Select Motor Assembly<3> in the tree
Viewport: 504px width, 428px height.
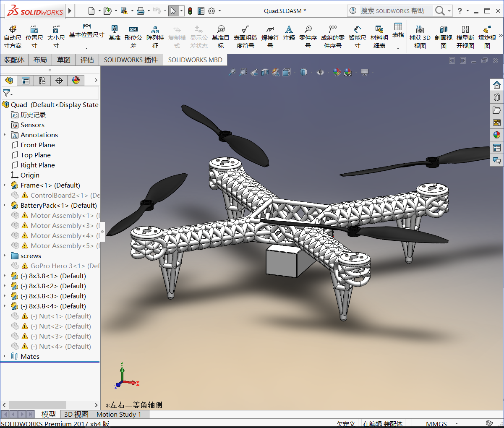pos(55,225)
